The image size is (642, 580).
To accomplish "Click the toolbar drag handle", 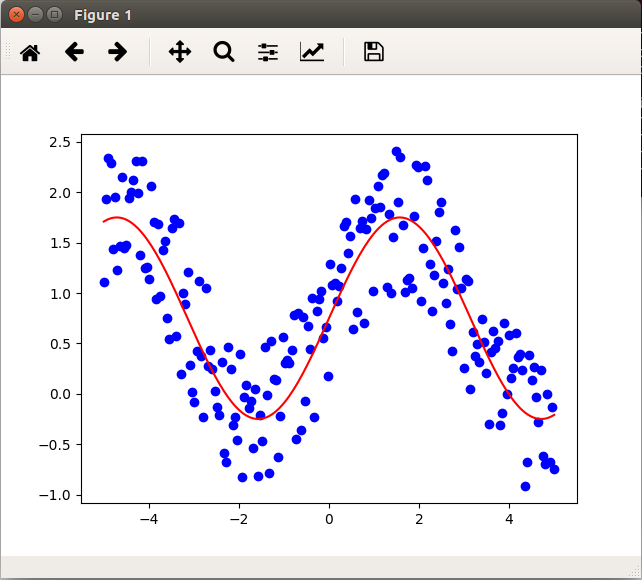I will (7, 52).
